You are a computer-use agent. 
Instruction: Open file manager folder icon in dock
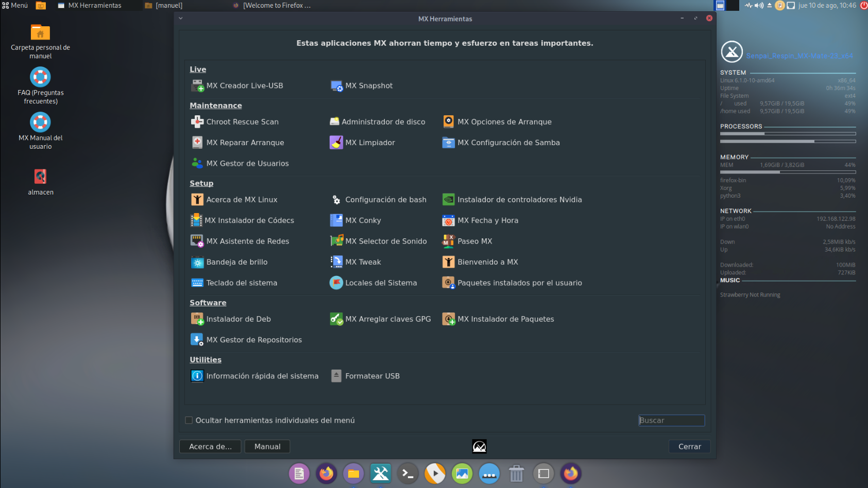click(x=353, y=474)
